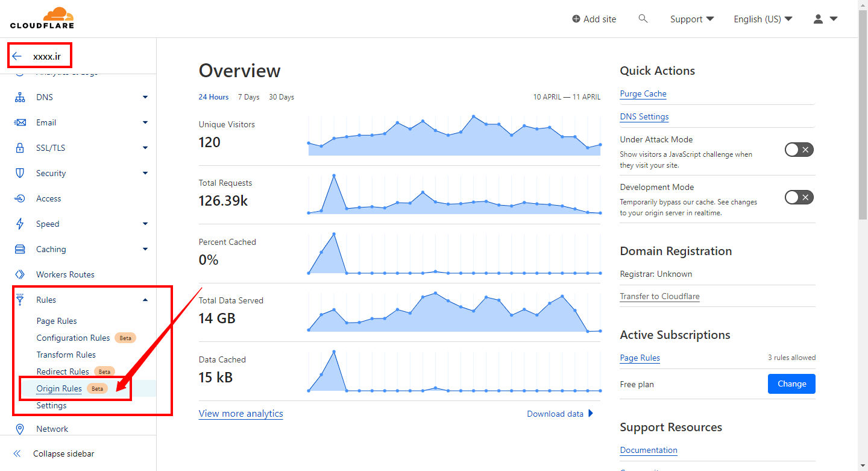Click the DNS network icon in sidebar
The image size is (868, 471).
(20, 97)
